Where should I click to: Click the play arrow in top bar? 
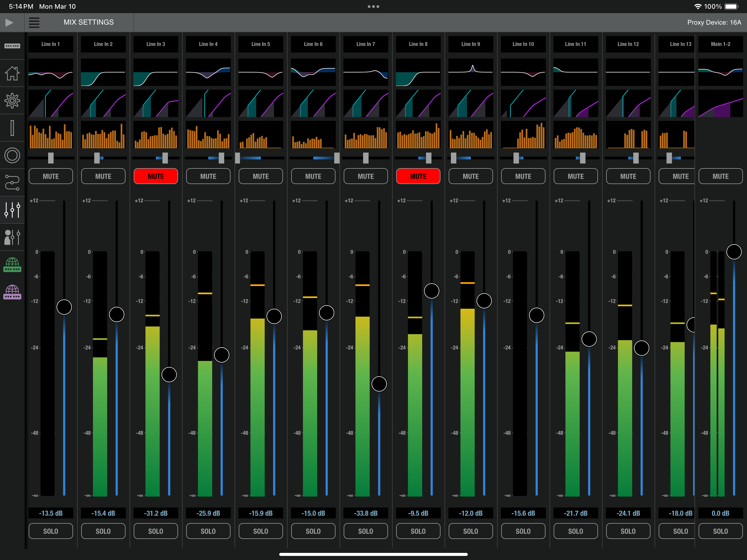pos(10,23)
